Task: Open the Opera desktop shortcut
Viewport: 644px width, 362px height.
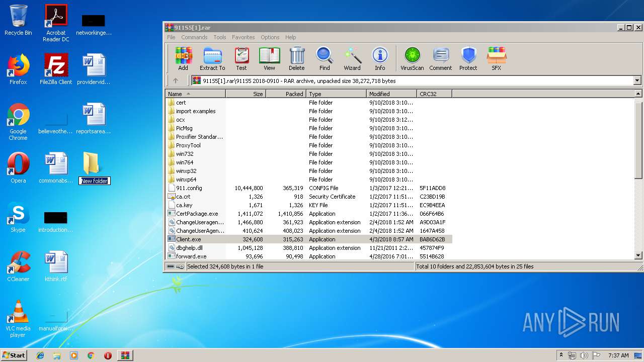Action: point(18,167)
